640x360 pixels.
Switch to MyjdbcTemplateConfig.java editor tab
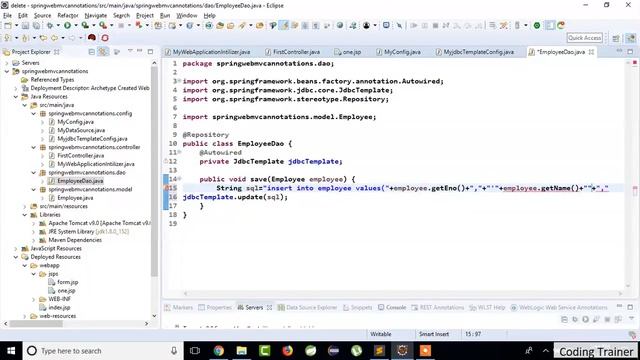[x=475, y=52]
